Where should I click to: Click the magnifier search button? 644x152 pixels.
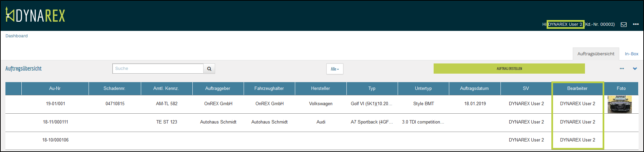coord(209,69)
